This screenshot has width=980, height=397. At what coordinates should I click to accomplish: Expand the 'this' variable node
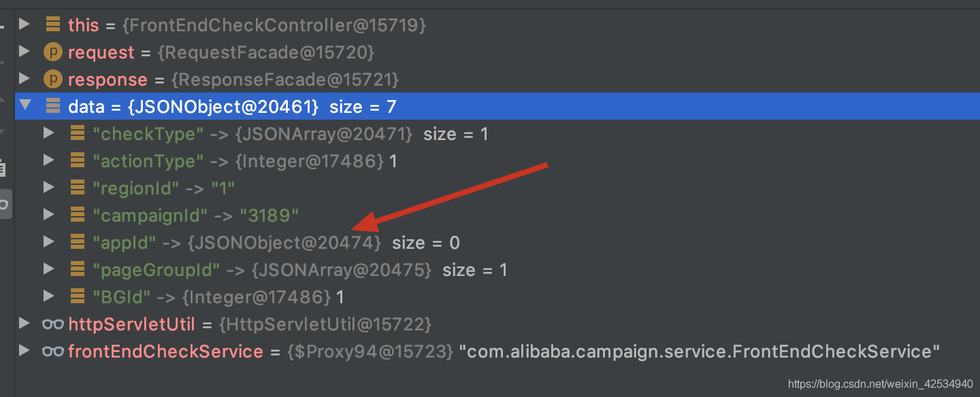24,24
